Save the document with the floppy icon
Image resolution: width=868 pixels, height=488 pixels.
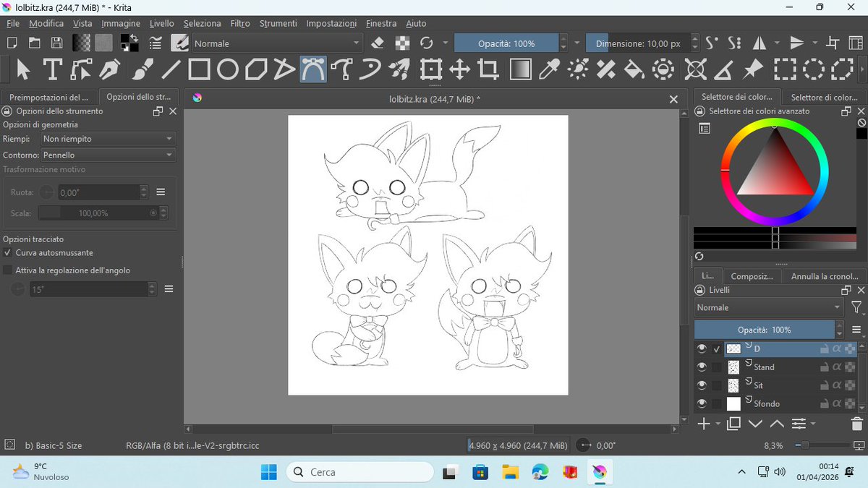tap(56, 43)
